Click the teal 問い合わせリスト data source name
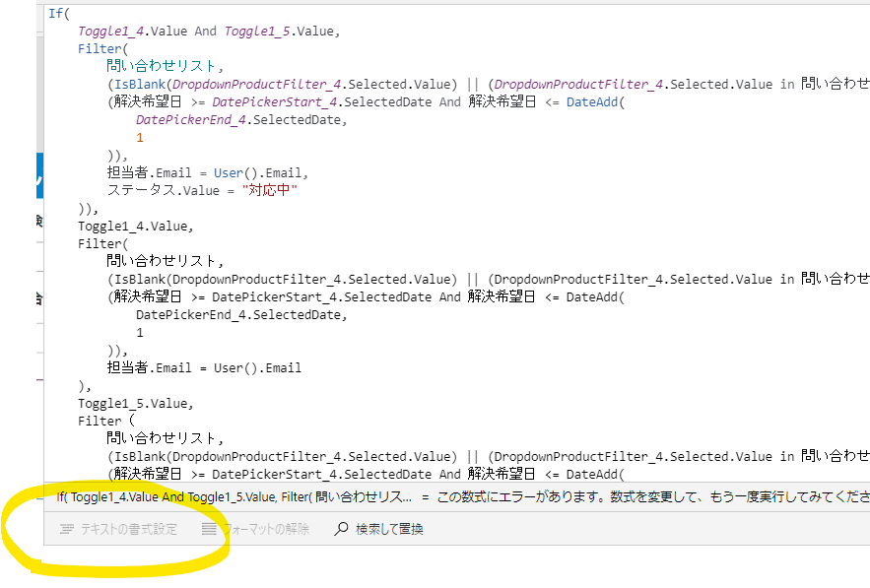 click(x=161, y=66)
